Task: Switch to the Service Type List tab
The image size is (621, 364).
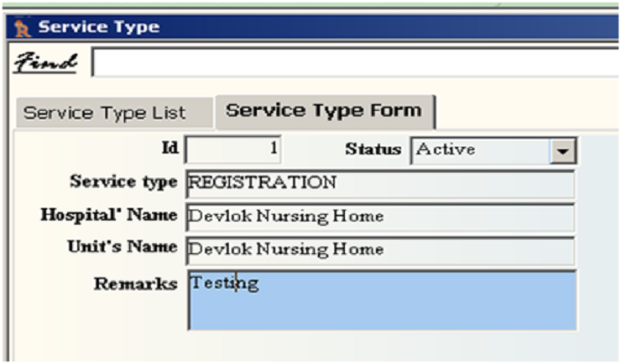Action: pos(105,113)
